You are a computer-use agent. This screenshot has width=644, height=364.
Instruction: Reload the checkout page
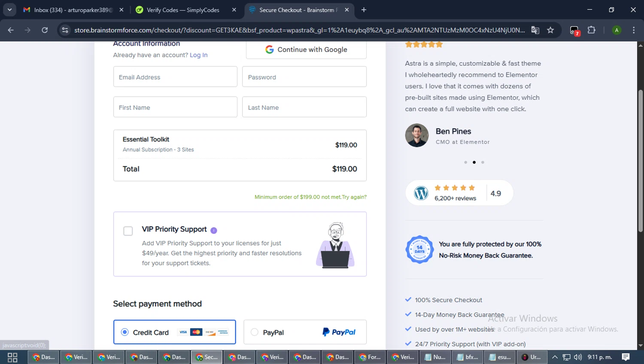pos(45,30)
